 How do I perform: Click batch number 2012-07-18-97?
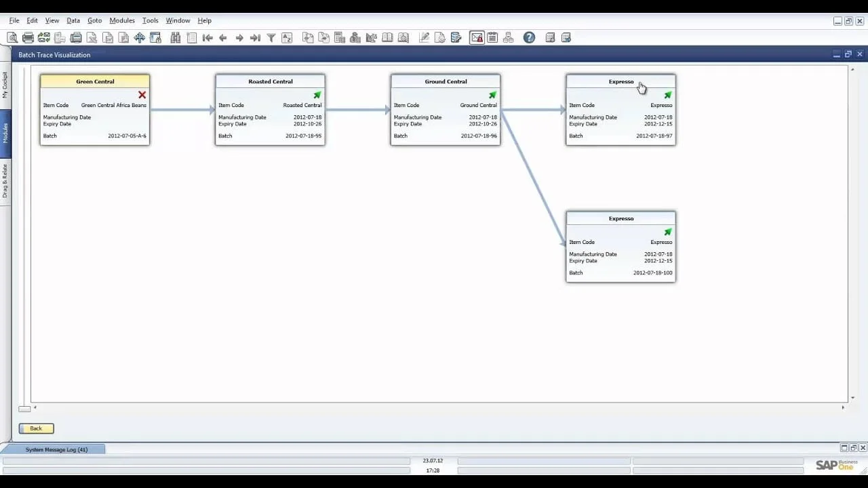[x=654, y=136]
